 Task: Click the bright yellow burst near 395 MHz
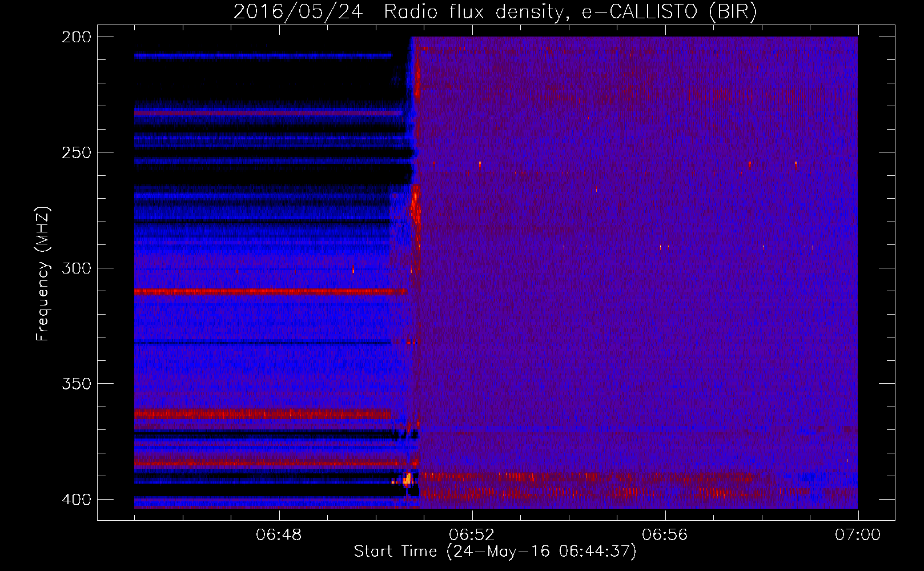pos(407,479)
